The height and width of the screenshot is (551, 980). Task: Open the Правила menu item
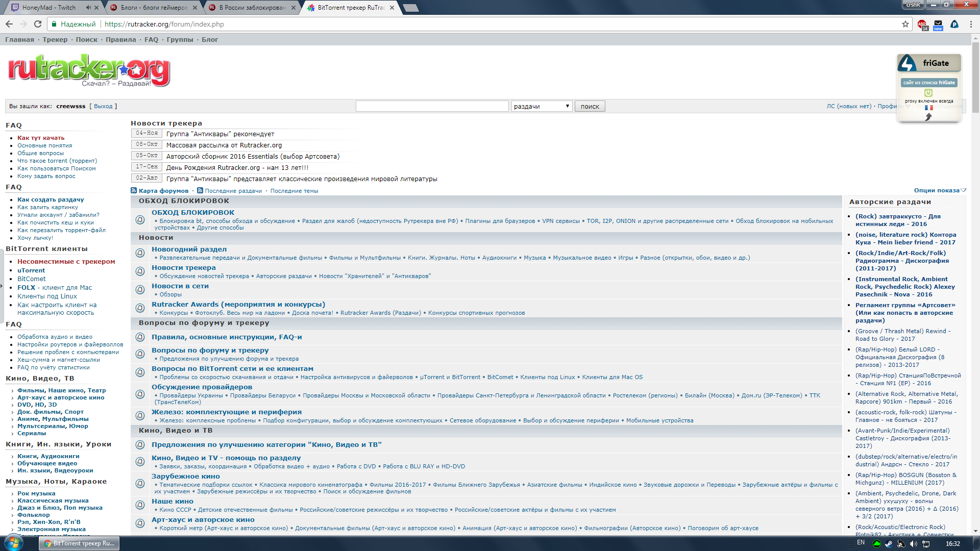point(121,39)
